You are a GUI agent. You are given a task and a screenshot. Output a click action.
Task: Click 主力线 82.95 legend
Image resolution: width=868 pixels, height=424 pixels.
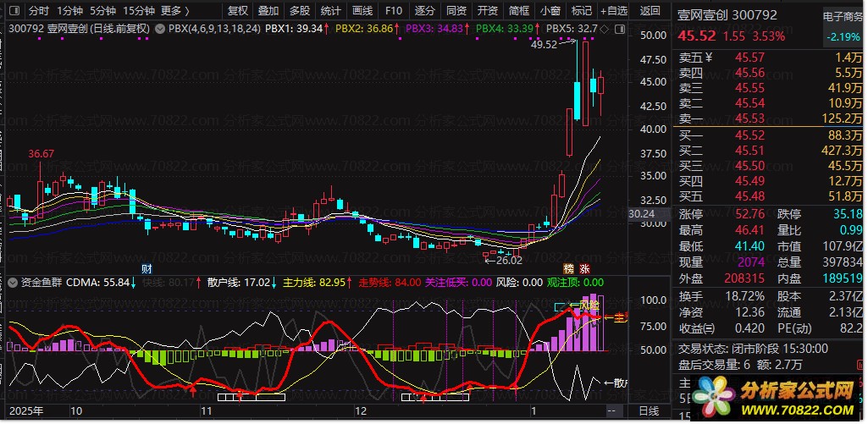click(314, 283)
